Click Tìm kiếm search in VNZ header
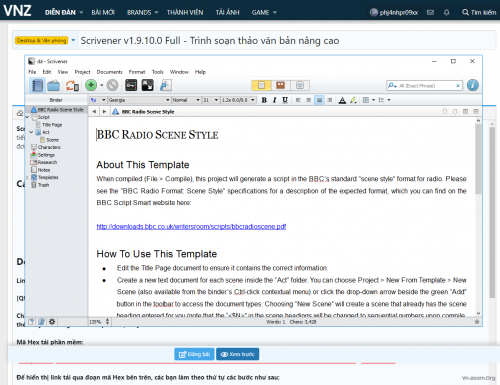Screen dimensions: 500x385 point(479,12)
